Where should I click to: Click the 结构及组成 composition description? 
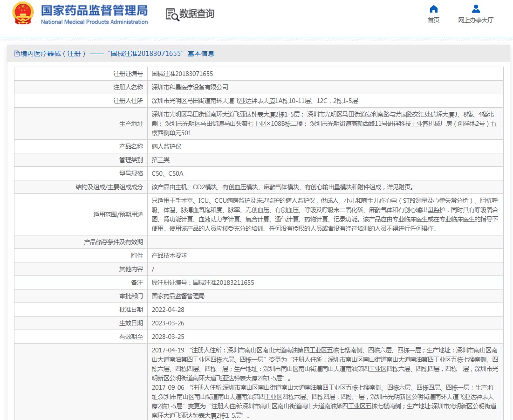coord(283,187)
